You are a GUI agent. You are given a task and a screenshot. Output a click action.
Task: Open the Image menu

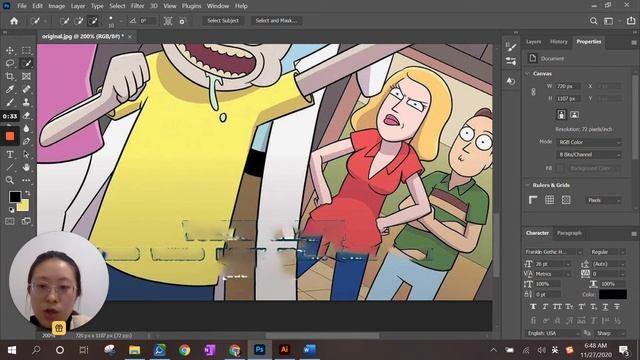[x=56, y=6]
